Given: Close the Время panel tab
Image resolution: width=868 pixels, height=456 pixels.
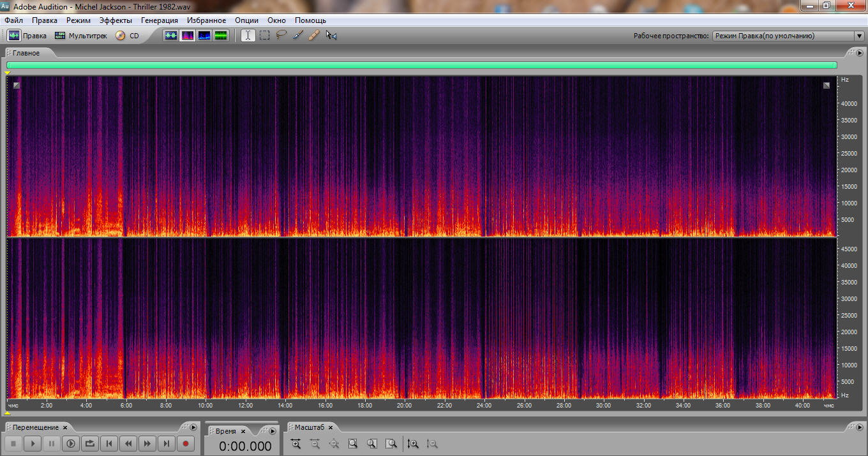Looking at the screenshot, I should [243, 432].
